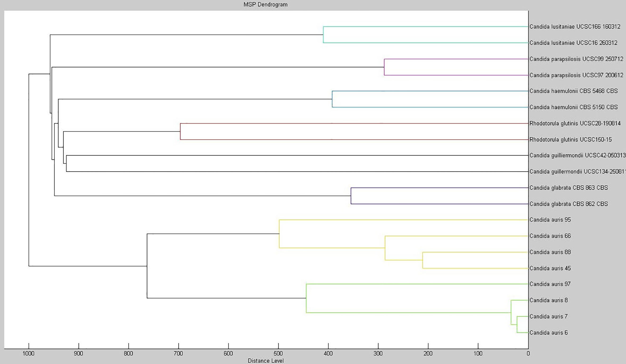
Task: Click the 'MSP Dendrogram' title
Action: tap(265, 5)
